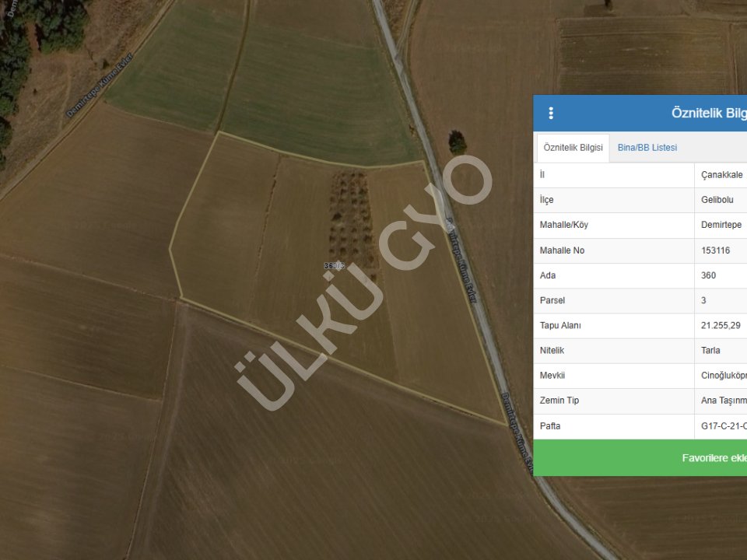Select the Zemin Tip row label

559,401
